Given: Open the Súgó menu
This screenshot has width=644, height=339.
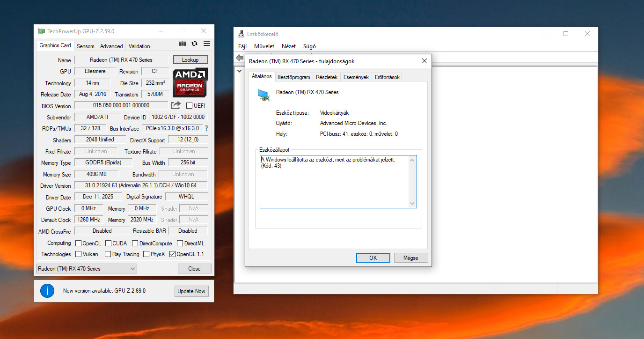Looking at the screenshot, I should point(309,46).
